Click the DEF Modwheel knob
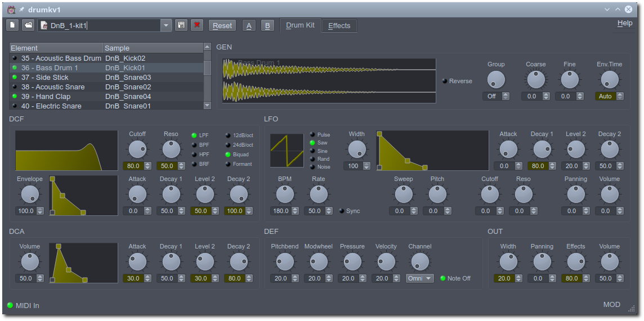Image resolution: width=644 pixels, height=321 pixels. click(x=318, y=261)
